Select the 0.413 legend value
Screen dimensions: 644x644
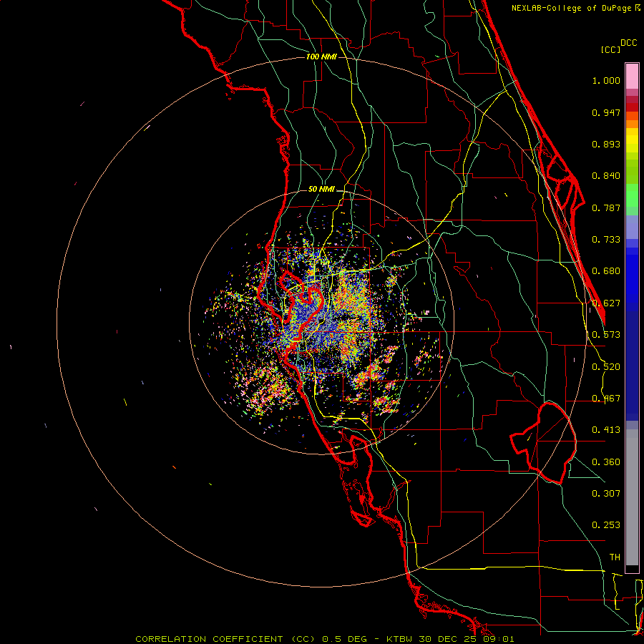point(606,430)
